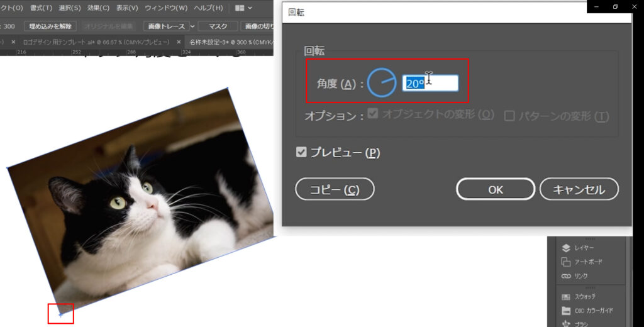Toggle オブジェクトの変形 checkbox
Image resolution: width=644 pixels, height=327 pixels.
372,113
